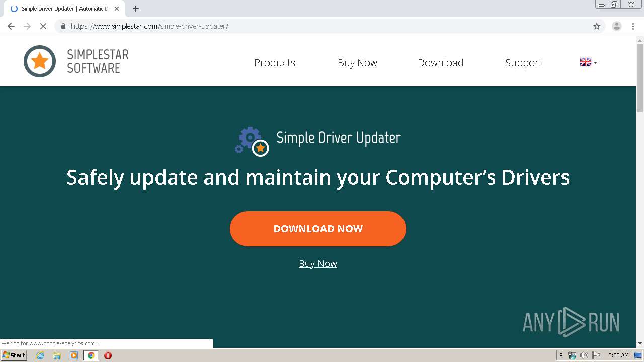Screen dimensions: 644x362
Task: Click the Safely update and maintain headline
Action: coord(318,177)
